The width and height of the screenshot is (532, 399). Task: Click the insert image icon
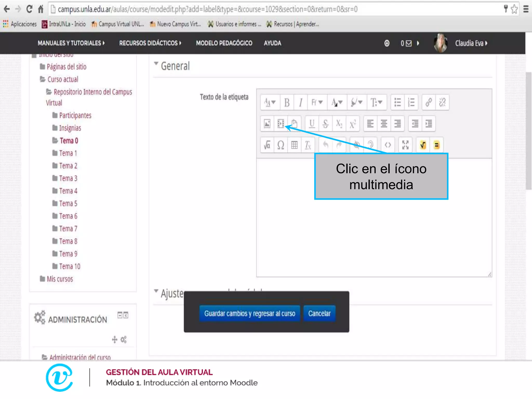(x=267, y=124)
